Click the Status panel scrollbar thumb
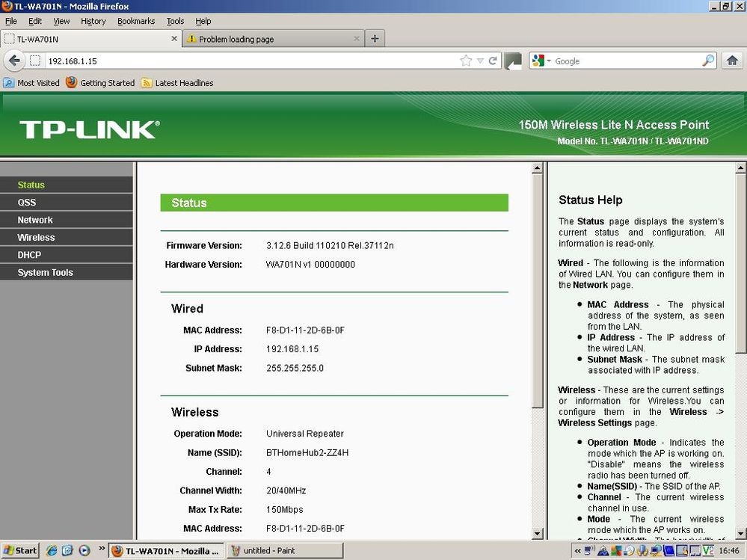Image resolution: width=747 pixels, height=560 pixels. [537, 291]
